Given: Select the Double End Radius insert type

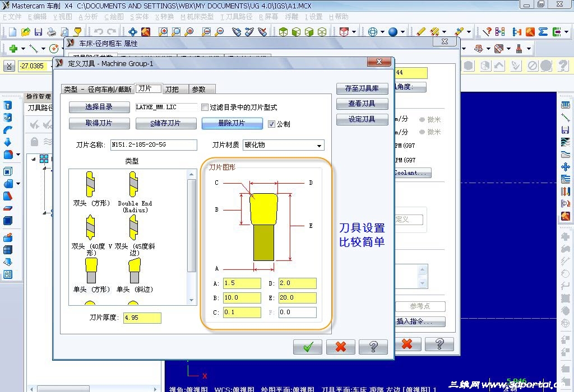Looking at the screenshot, I should tap(135, 192).
